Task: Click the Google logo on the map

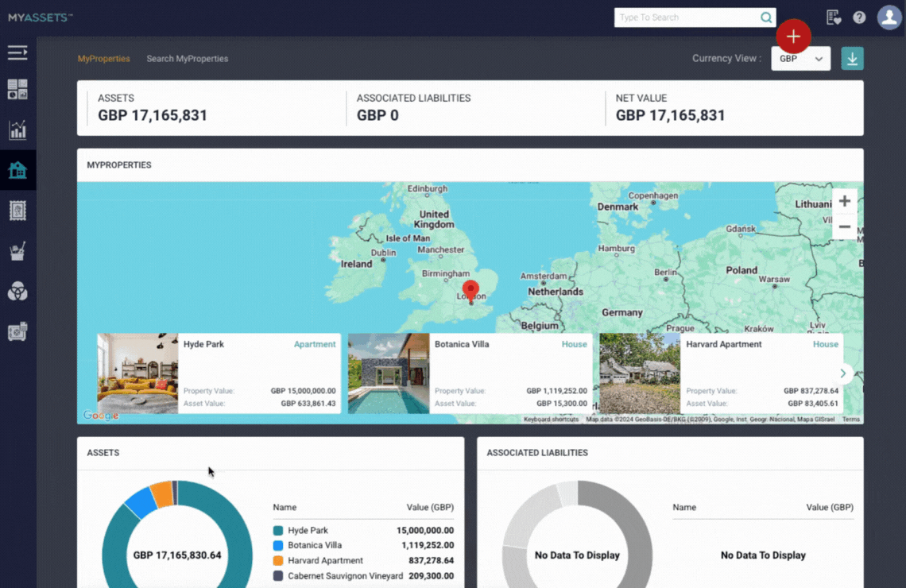Action: [x=101, y=415]
